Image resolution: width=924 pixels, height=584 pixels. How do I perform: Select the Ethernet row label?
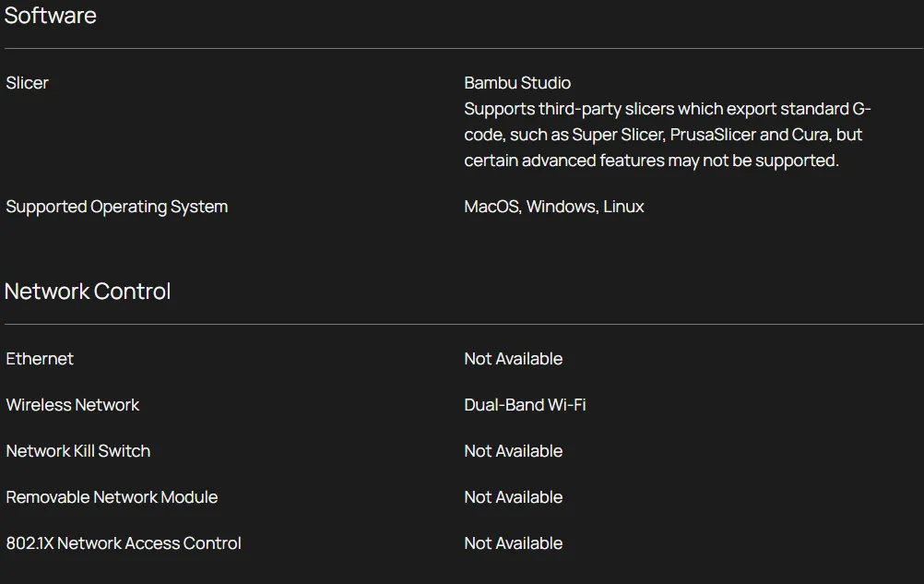(40, 359)
